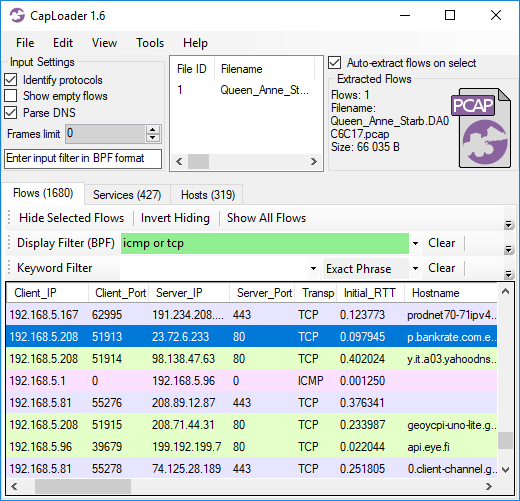This screenshot has width=520, height=501.
Task: Select file row Queen_Anne_St...
Action: click(x=246, y=90)
